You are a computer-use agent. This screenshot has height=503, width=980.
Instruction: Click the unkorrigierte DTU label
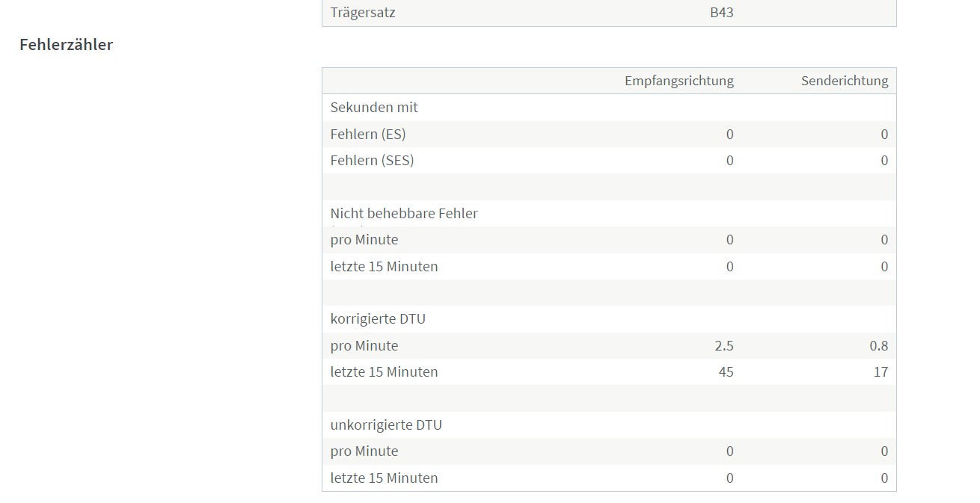(x=386, y=425)
